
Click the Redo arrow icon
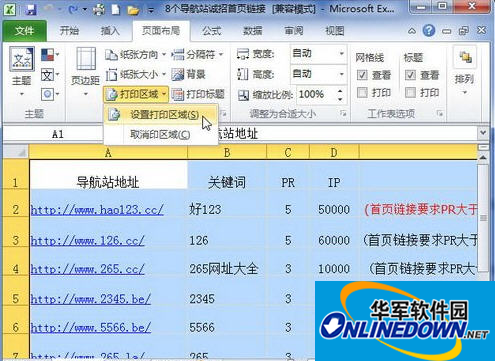[73, 10]
